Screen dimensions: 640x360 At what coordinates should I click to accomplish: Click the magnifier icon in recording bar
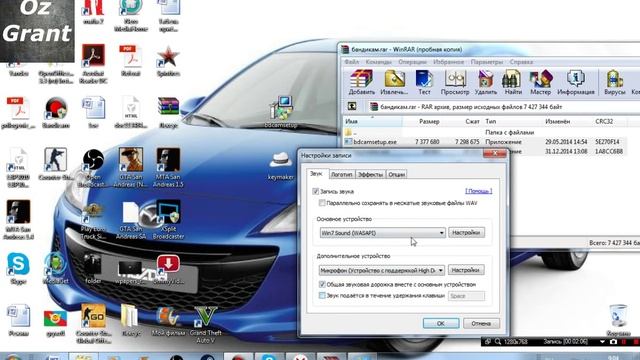(498, 342)
